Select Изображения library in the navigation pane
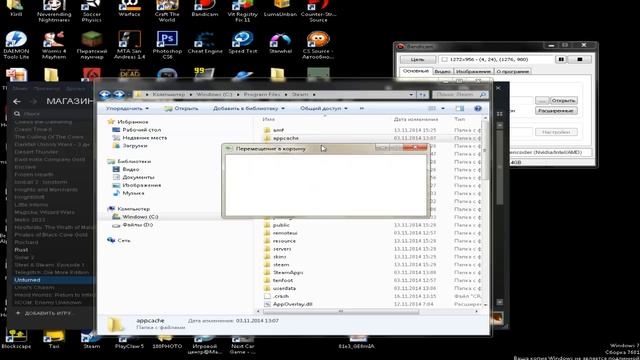640x360 pixels. 137,185
